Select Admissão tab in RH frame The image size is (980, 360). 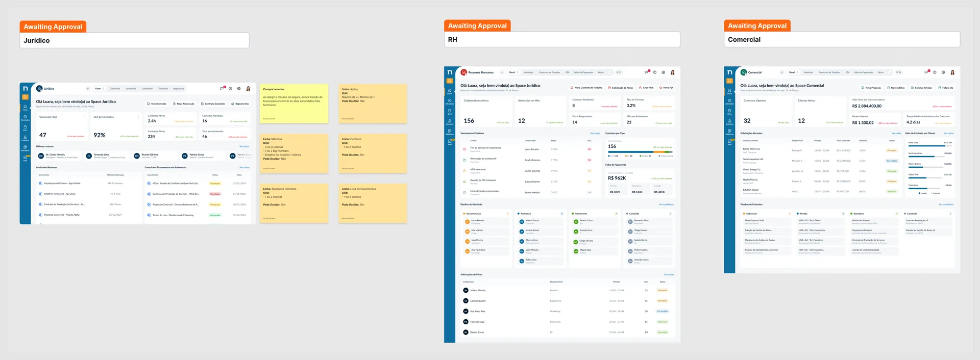tap(529, 72)
